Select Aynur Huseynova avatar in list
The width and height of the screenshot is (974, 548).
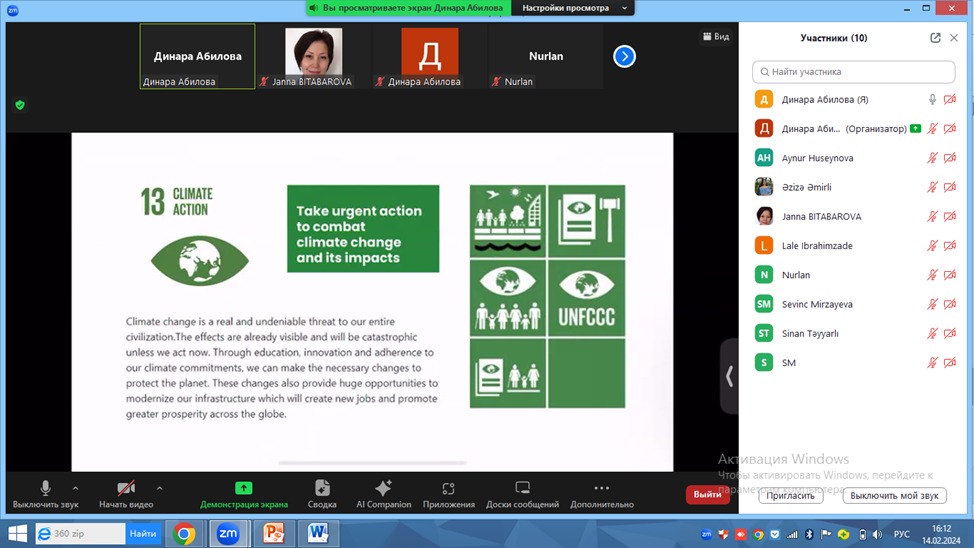click(763, 158)
